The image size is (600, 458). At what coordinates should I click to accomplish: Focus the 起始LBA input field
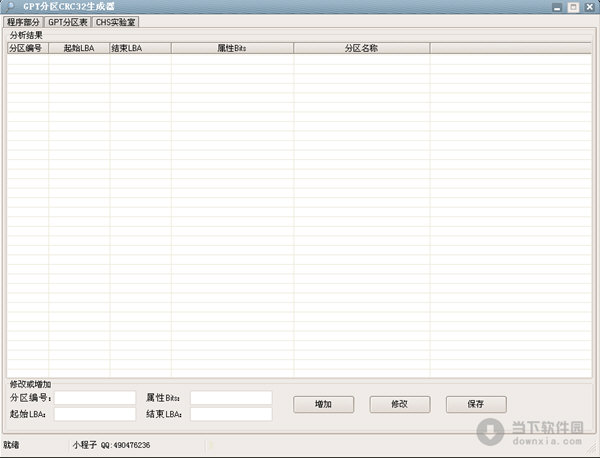point(95,414)
